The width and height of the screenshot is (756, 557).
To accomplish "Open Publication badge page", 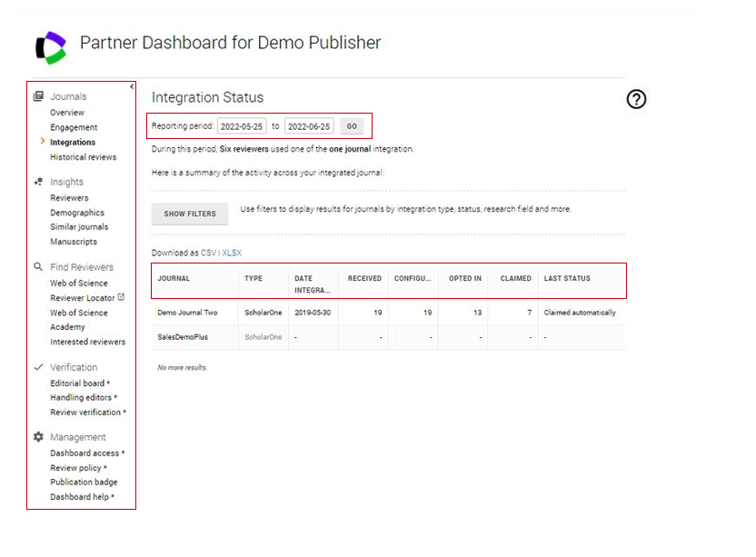I will point(84,482).
